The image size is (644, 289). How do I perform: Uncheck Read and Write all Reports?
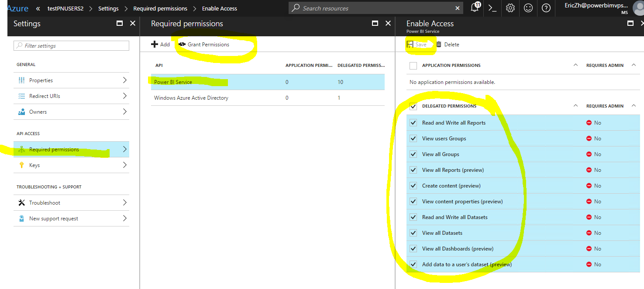coord(413,122)
